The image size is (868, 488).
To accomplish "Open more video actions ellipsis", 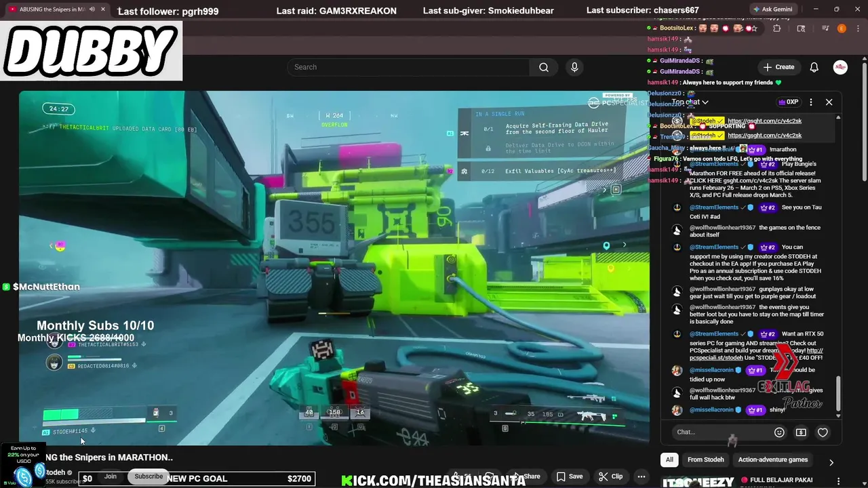I will point(642,476).
